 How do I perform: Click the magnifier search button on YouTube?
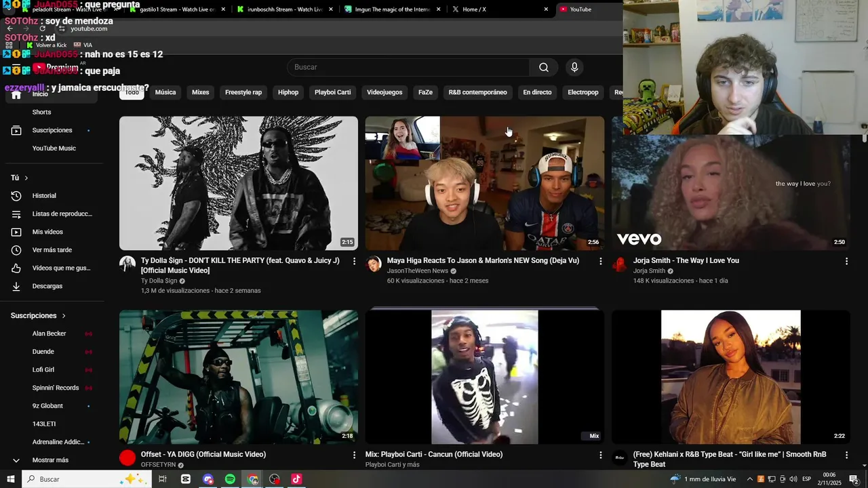(x=544, y=67)
